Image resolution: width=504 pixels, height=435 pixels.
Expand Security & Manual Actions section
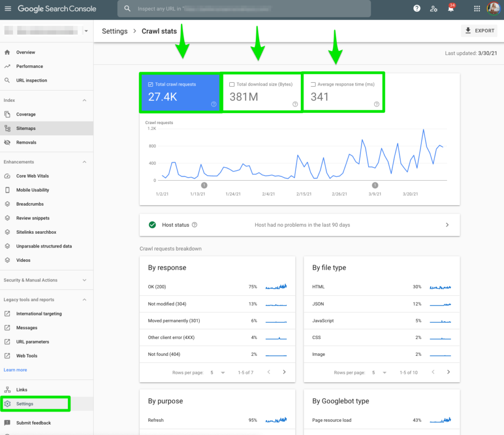pos(84,280)
